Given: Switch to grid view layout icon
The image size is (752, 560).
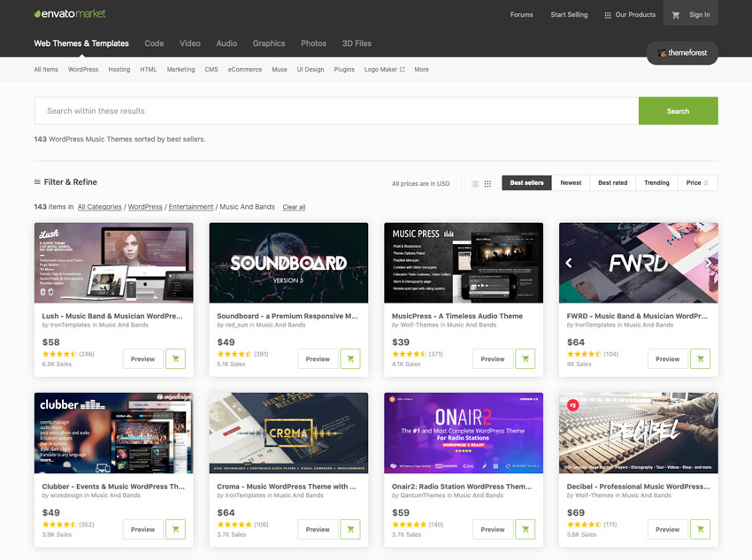Looking at the screenshot, I should pos(487,184).
